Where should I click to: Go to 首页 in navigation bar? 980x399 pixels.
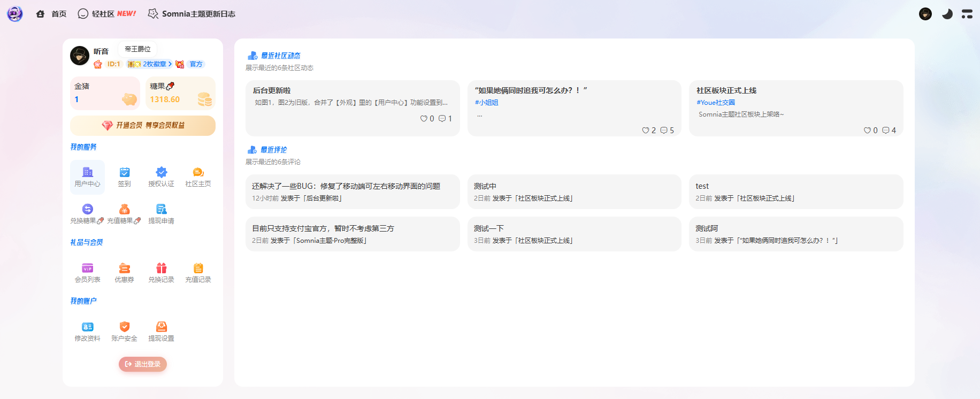52,14
